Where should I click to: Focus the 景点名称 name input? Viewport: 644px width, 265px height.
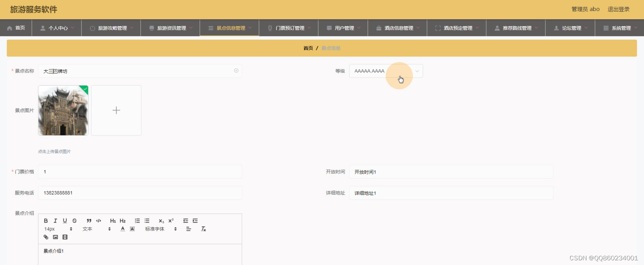[140, 71]
